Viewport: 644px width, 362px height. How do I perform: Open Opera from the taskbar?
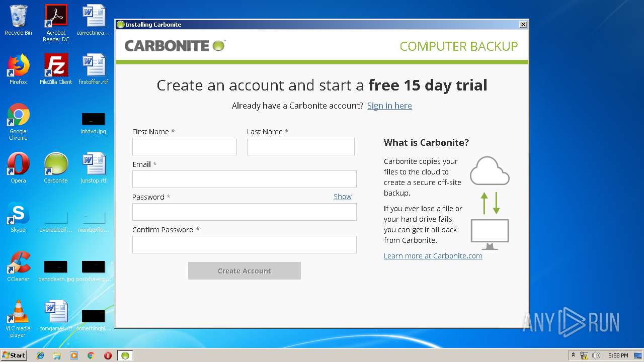coord(108,355)
